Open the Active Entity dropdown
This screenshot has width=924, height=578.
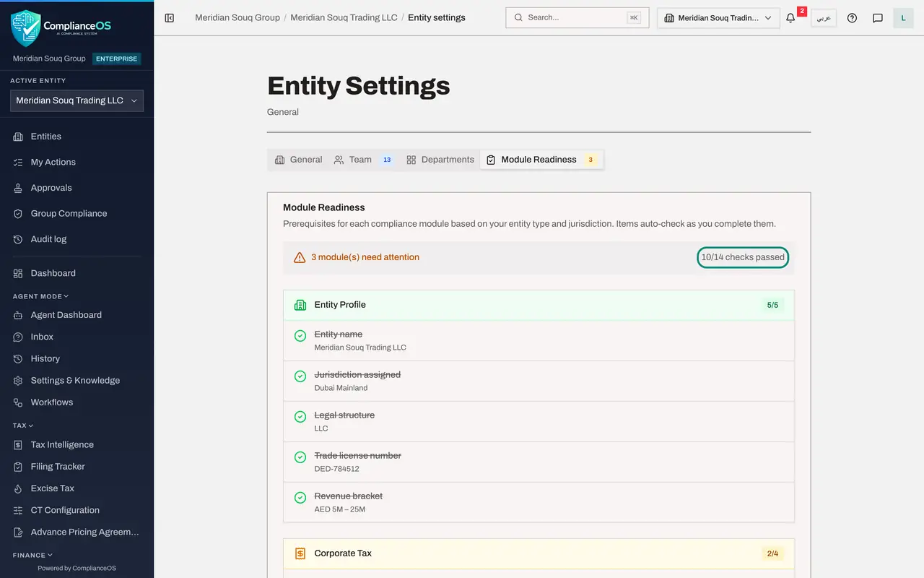click(x=77, y=101)
